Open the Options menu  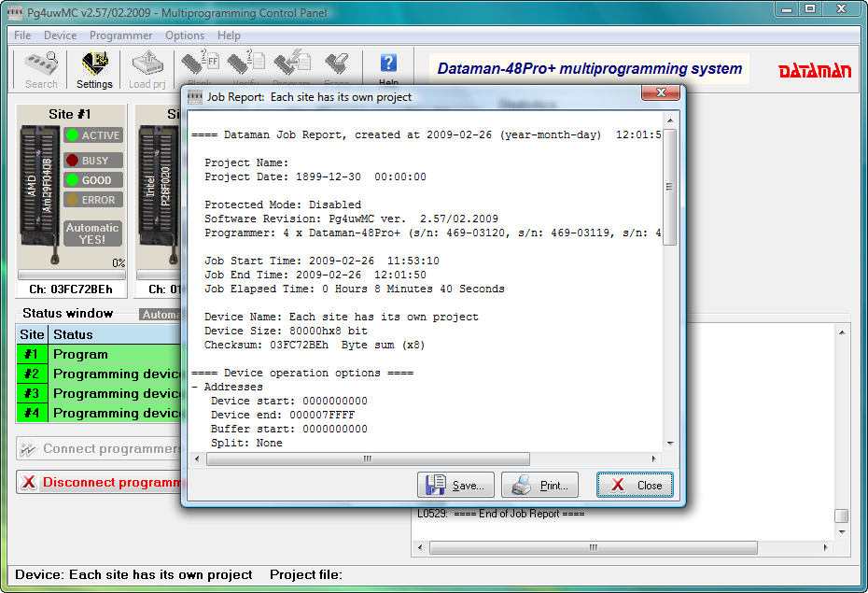184,35
